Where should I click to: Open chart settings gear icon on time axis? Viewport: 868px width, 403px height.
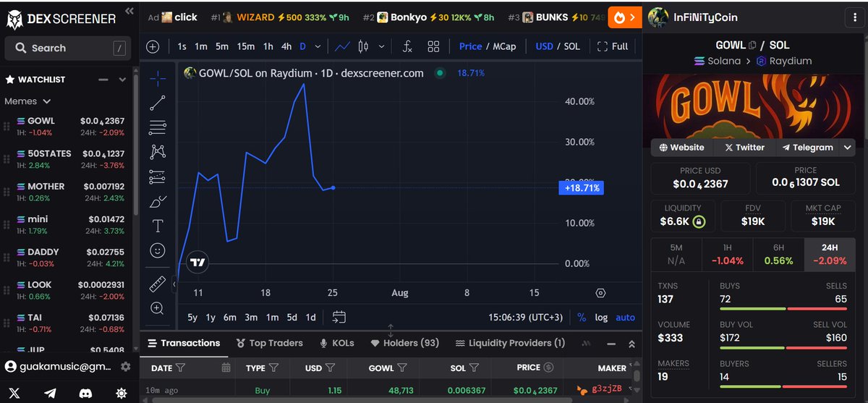tap(600, 293)
